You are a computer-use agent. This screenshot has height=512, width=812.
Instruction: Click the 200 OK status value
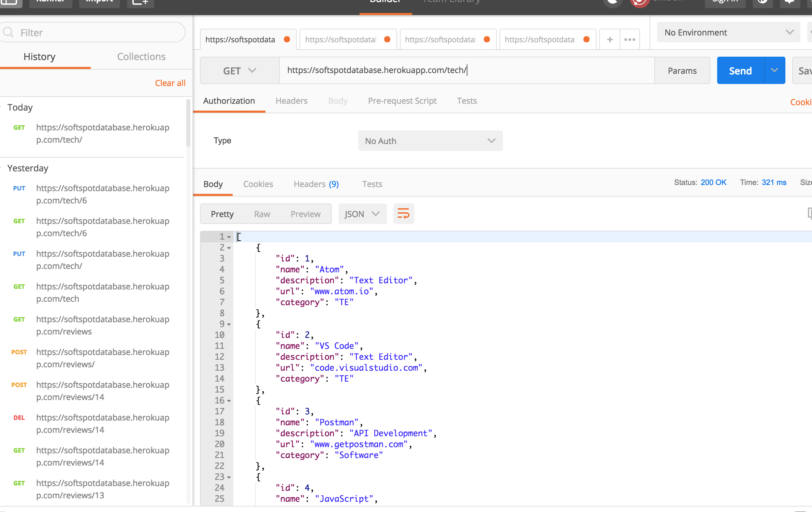[x=713, y=182]
